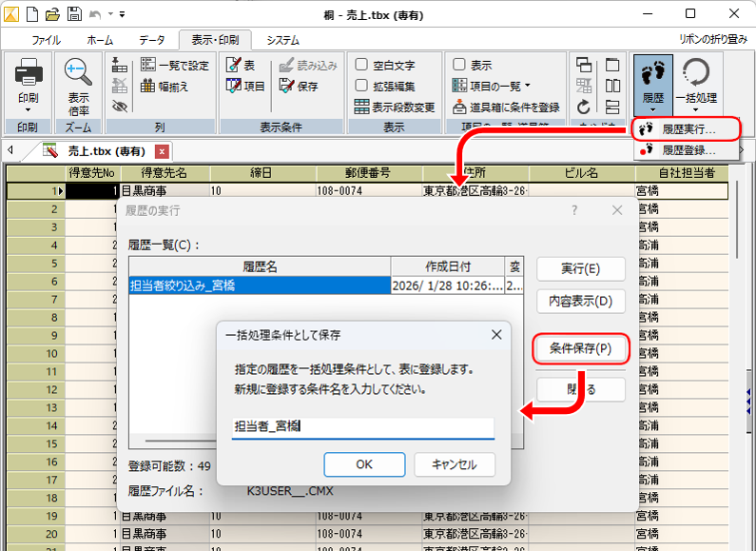Toggle the 空白文字 checkbox
756x551 pixels.
(x=361, y=66)
